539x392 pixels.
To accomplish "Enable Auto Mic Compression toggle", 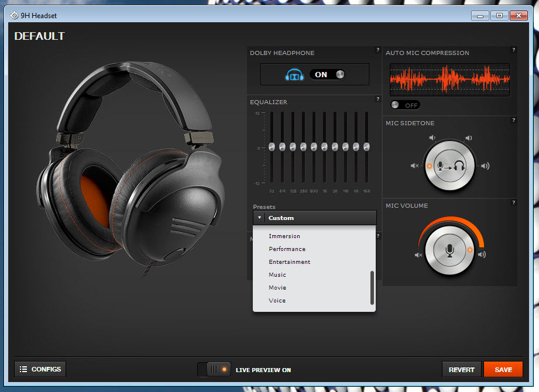I will point(406,105).
